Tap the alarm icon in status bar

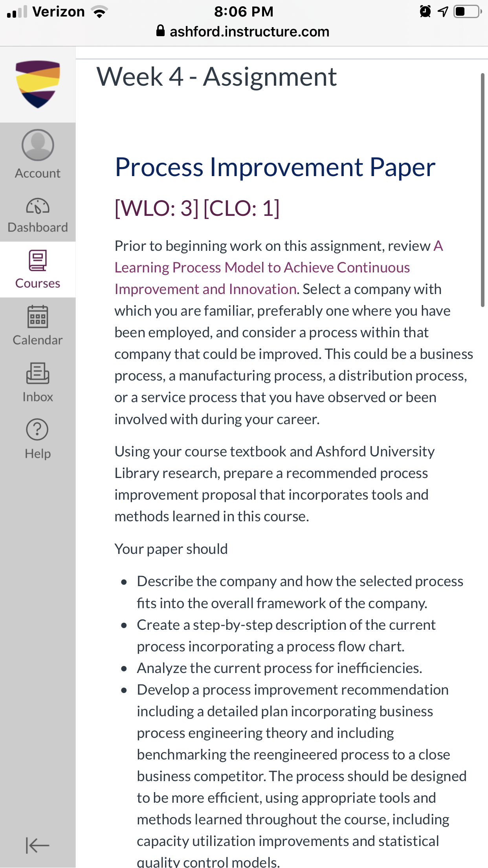point(425,11)
